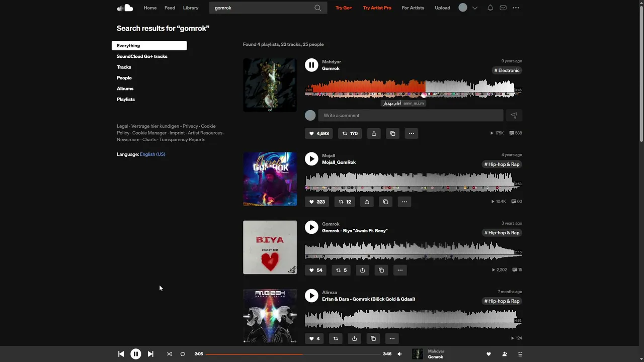Copy link of Mojall_GomRok track
The width and height of the screenshot is (644, 362).
(x=386, y=202)
